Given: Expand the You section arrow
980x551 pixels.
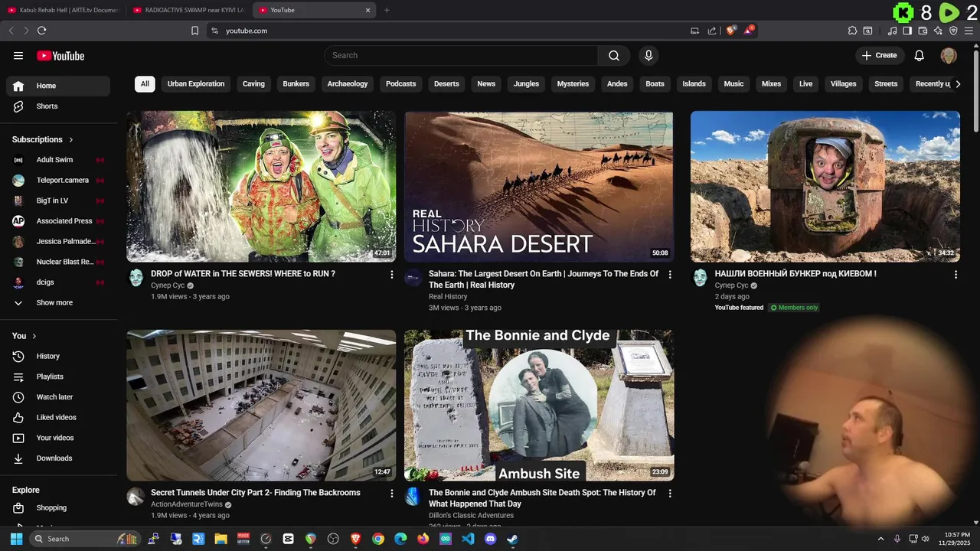Looking at the screenshot, I should [x=34, y=336].
